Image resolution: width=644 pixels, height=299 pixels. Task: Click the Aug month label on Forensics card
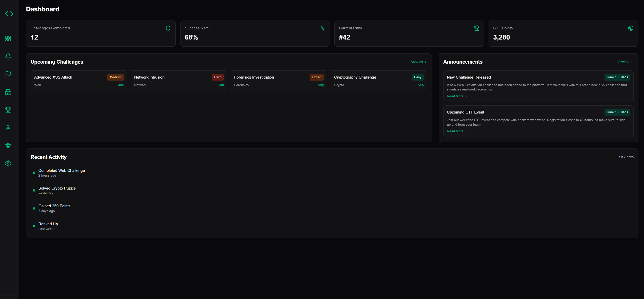321,85
